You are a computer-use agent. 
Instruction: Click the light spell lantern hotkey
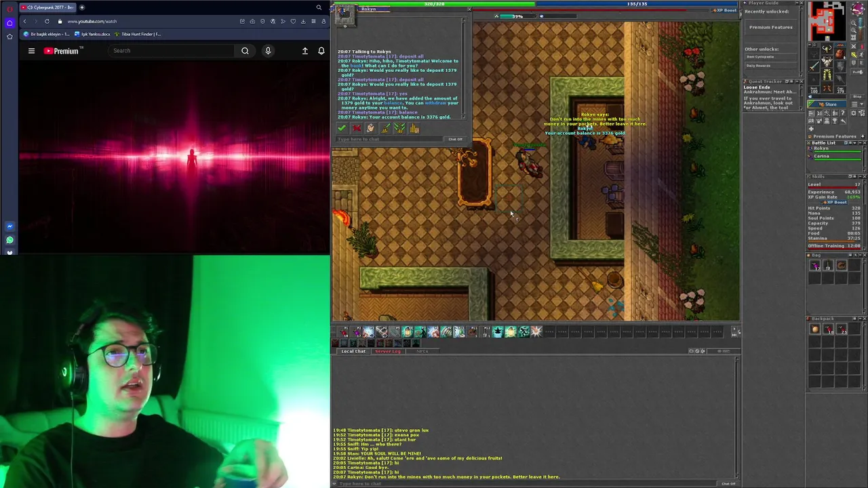(x=407, y=331)
